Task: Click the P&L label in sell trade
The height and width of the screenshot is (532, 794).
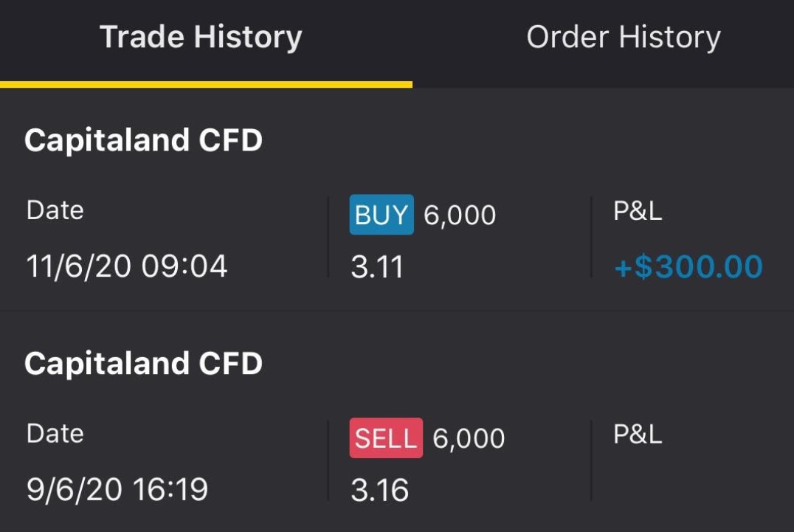Action: [x=637, y=435]
